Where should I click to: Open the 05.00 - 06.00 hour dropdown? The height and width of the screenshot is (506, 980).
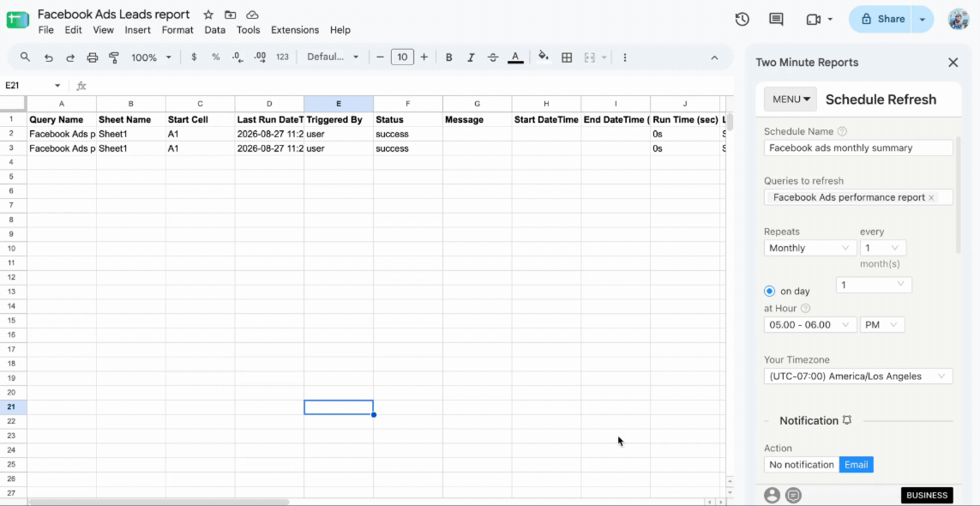[x=810, y=325]
